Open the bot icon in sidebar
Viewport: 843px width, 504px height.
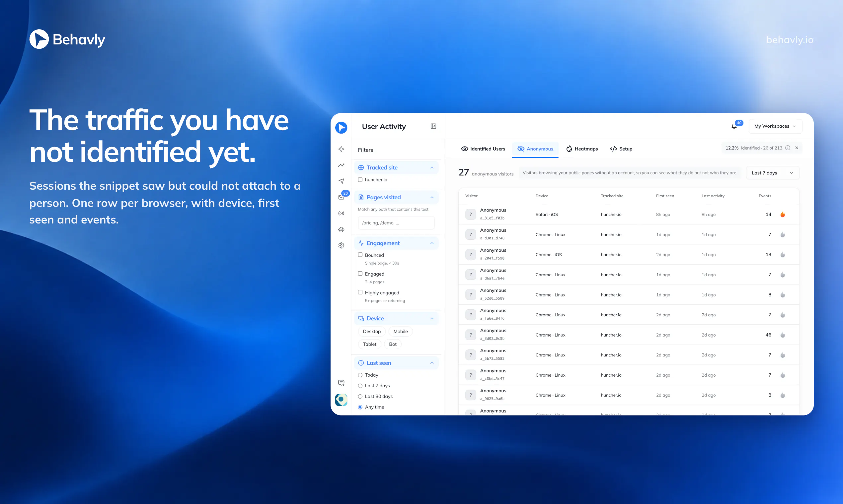tap(341, 229)
